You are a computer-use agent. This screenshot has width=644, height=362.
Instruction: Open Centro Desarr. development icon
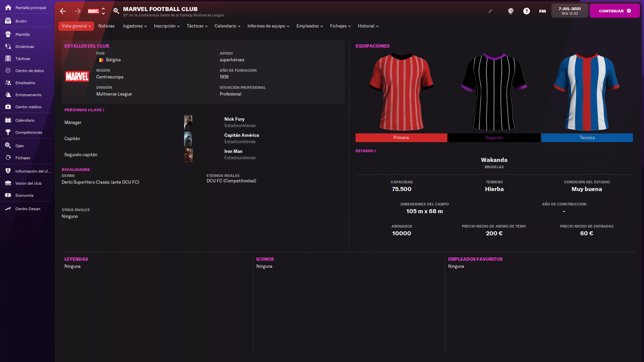click(8, 208)
